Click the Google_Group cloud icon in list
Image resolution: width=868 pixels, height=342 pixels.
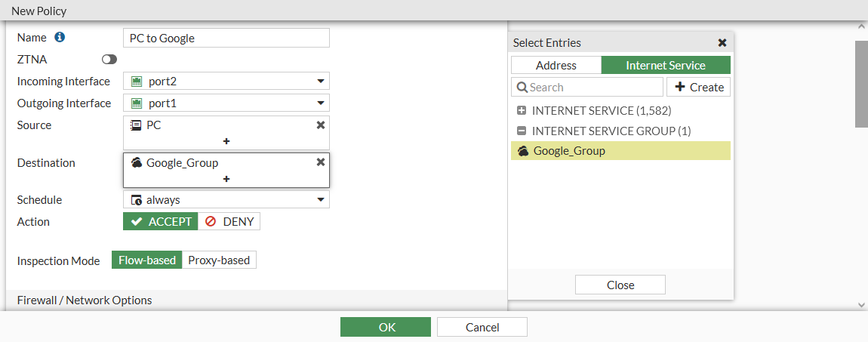[x=523, y=151]
